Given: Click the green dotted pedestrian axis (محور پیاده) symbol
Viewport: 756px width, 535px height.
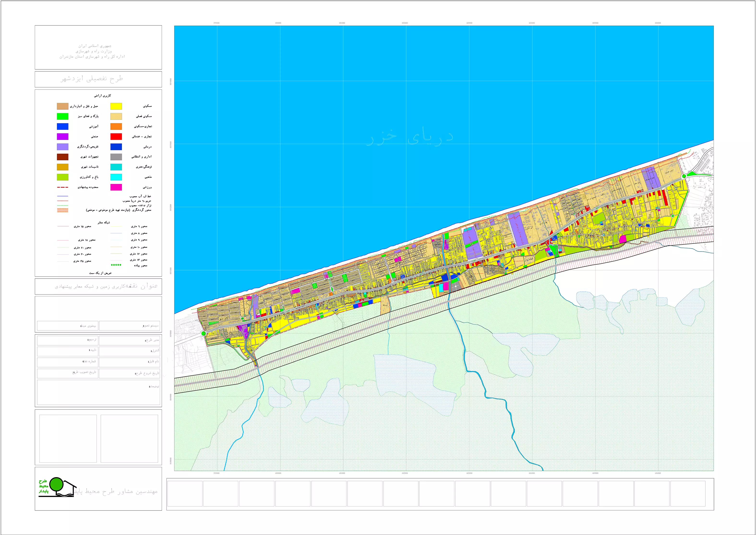Looking at the screenshot, I should [116, 265].
